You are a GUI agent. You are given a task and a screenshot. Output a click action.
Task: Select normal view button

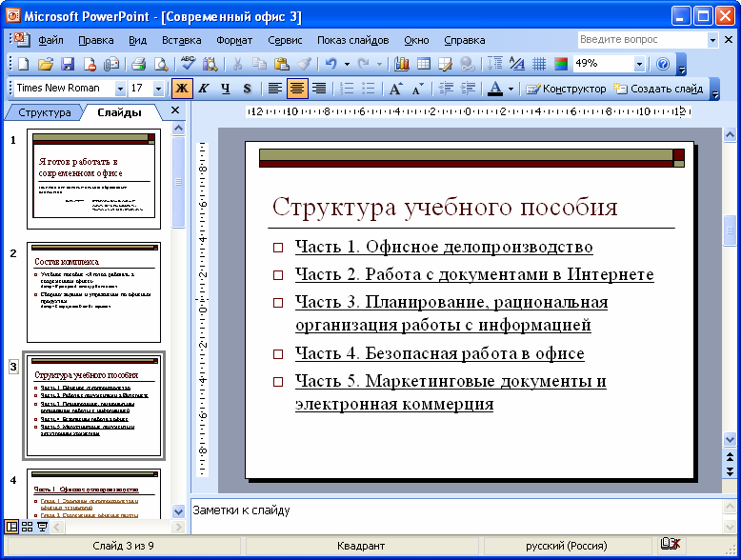pos(11,527)
